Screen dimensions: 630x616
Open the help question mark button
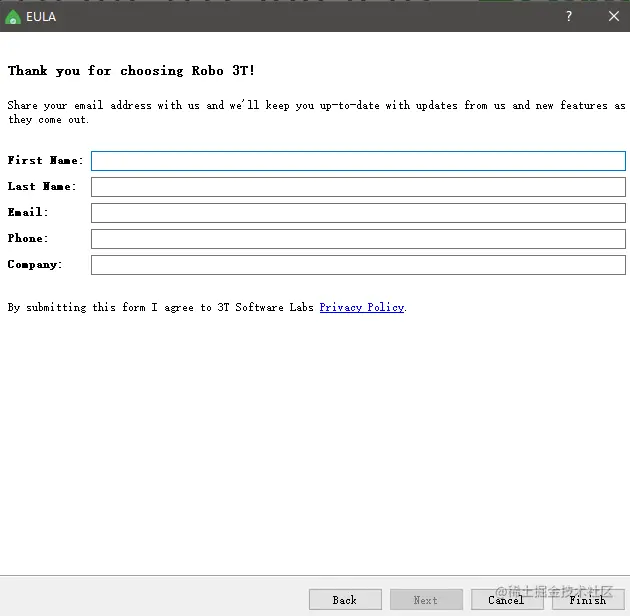pyautogui.click(x=569, y=16)
